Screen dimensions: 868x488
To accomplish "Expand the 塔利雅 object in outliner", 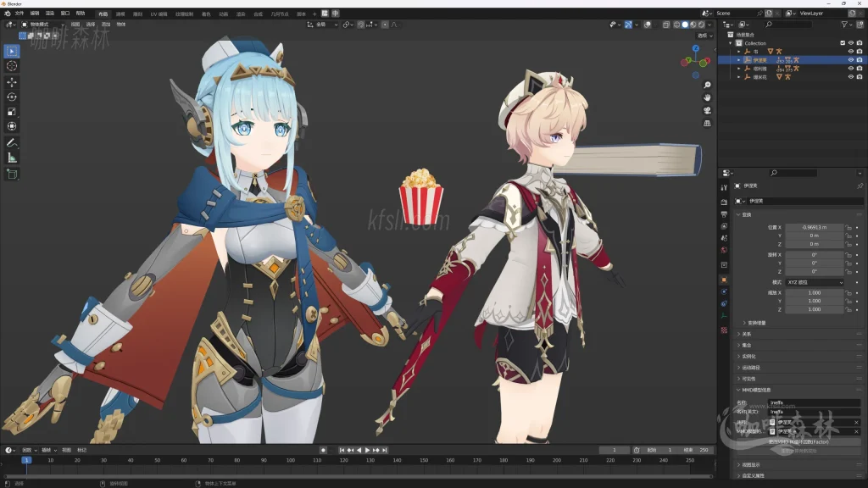I will coord(738,69).
